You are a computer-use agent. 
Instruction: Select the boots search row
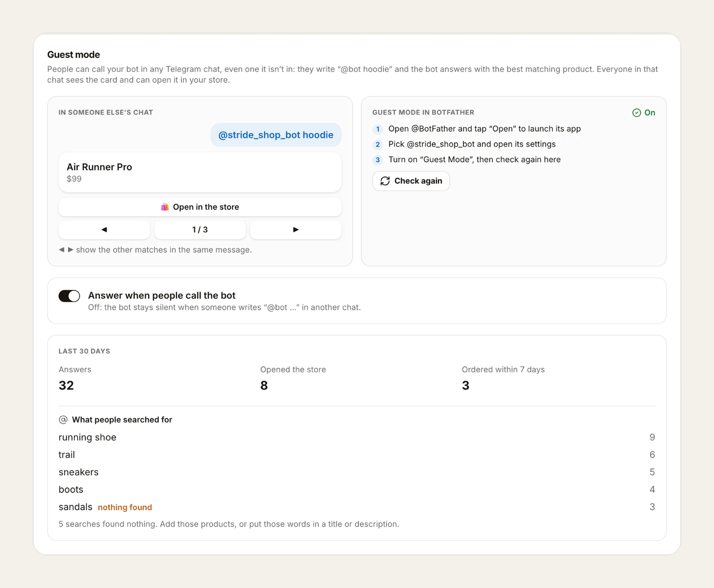[x=357, y=489]
